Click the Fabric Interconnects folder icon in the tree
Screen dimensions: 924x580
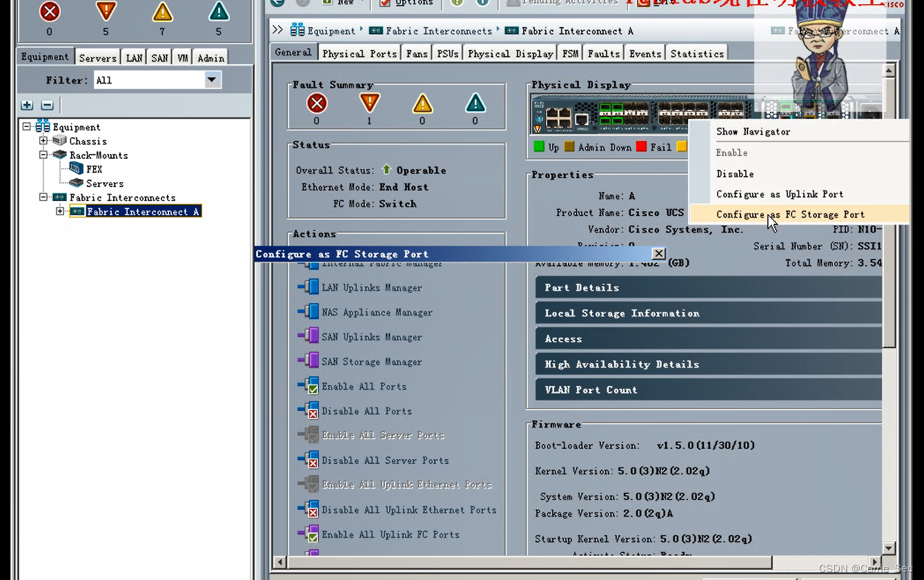pos(59,197)
